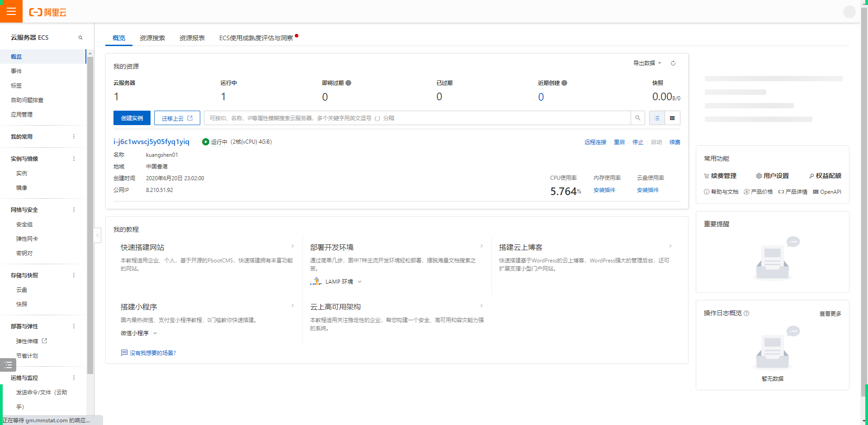Open 运维与监控 more options dots
Screen dimensions: 868x425
tap(74, 378)
